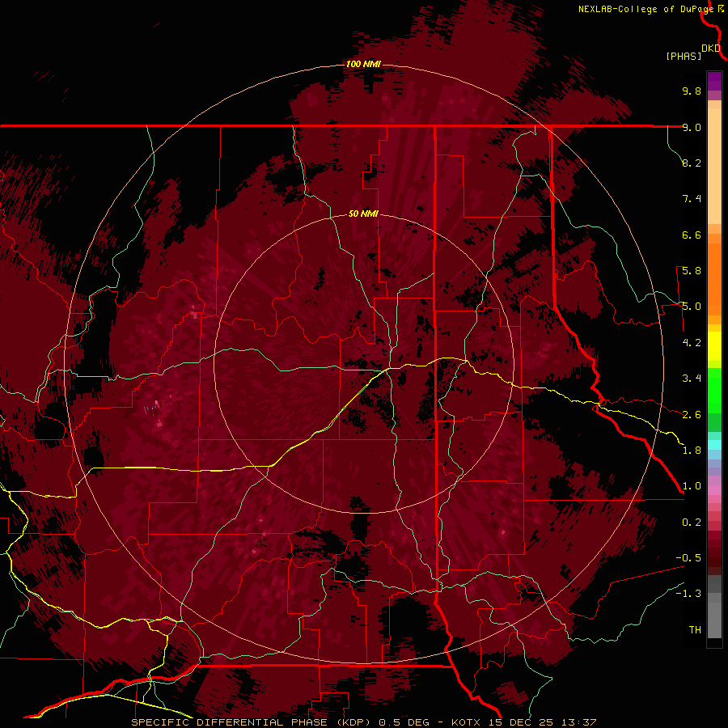Select the 3.4 value on the scale
728x728 pixels.
[x=692, y=379]
